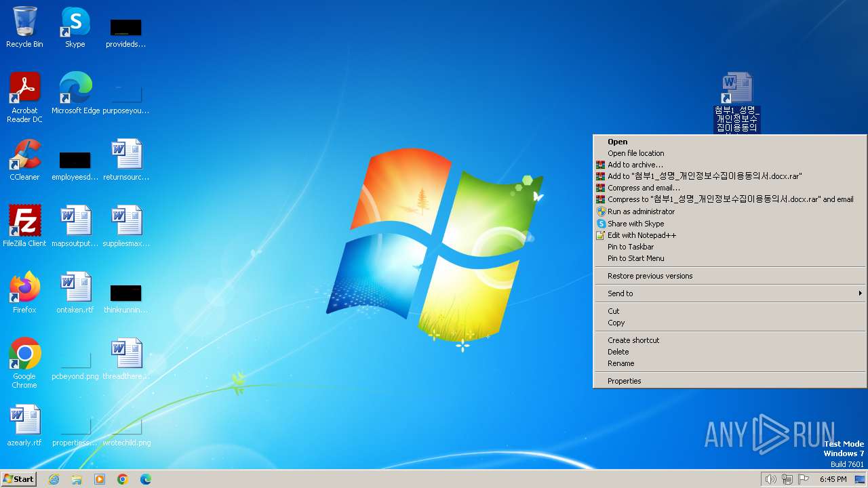Choose Cut in the context menu
Screen dimensions: 868x488
(730, 311)
